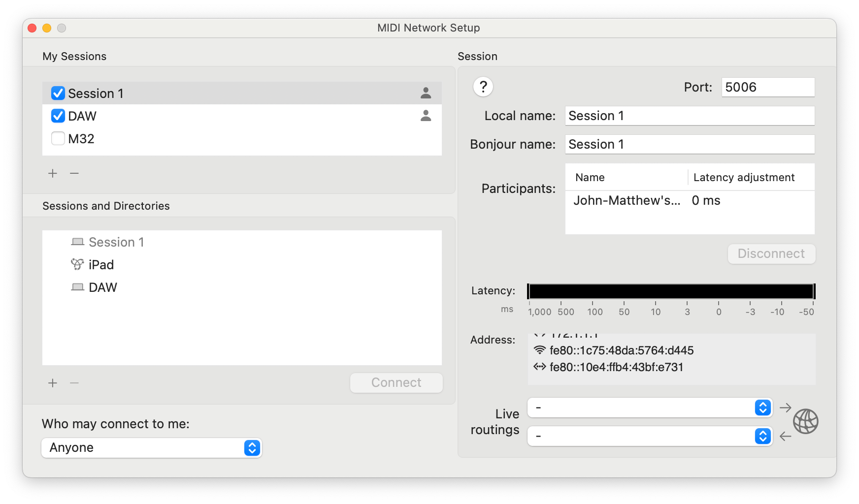
Task: Select Session 1 in My Sessions list
Action: point(242,93)
